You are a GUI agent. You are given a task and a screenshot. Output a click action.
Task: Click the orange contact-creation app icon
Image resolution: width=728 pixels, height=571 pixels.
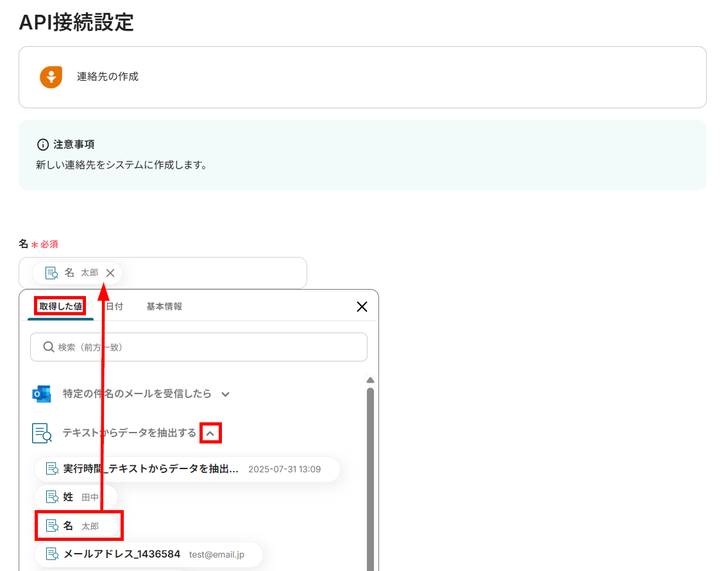pyautogui.click(x=51, y=76)
